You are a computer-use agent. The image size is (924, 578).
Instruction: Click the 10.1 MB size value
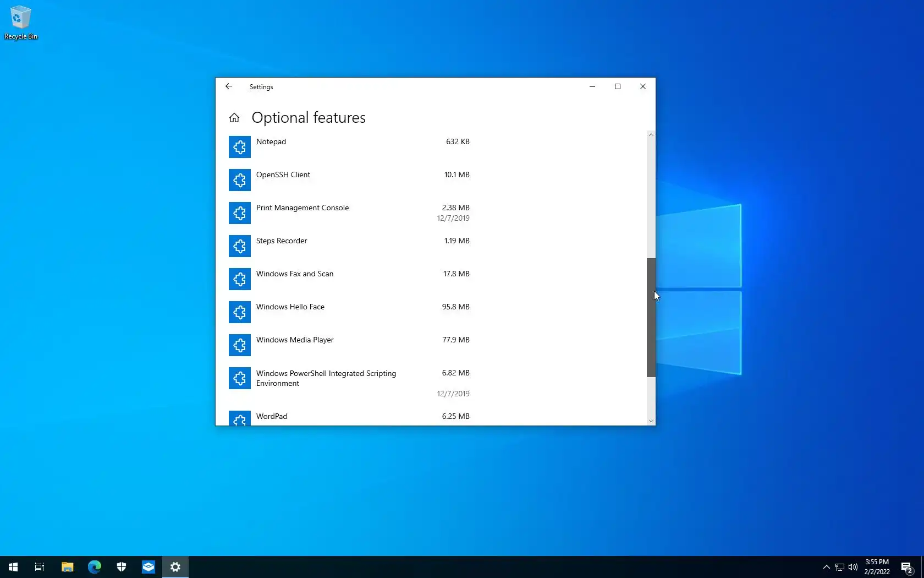tap(457, 175)
